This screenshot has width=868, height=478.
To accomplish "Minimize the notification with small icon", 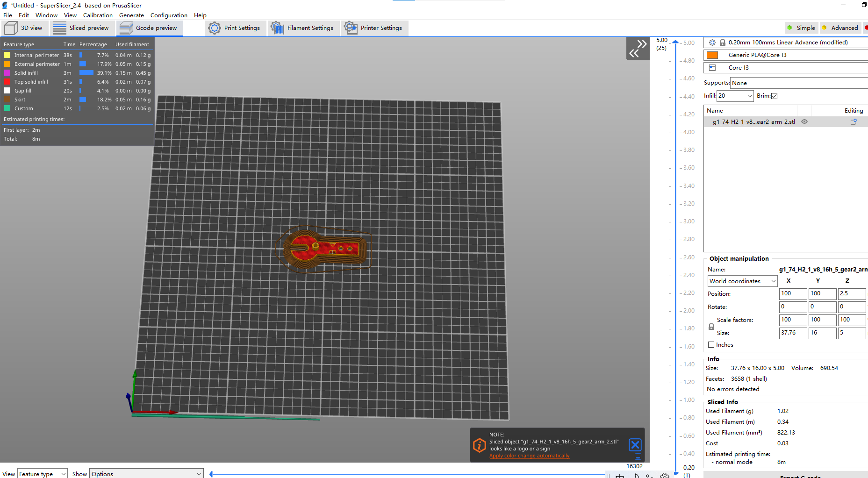I will click(x=638, y=457).
